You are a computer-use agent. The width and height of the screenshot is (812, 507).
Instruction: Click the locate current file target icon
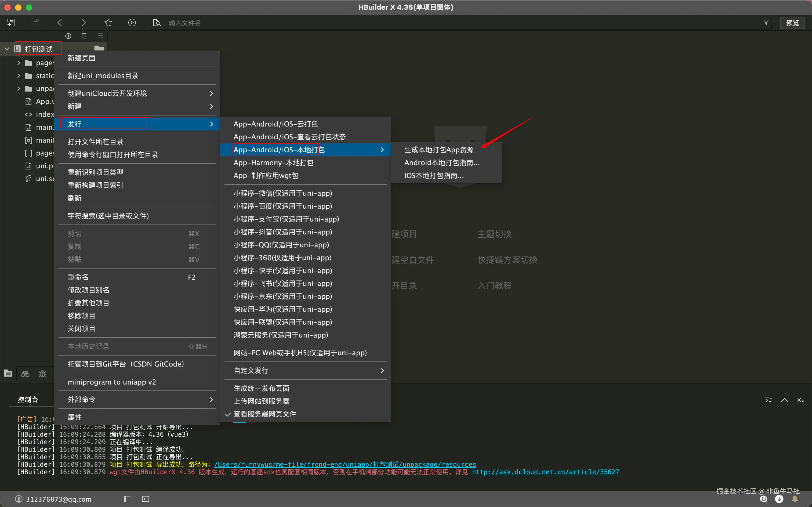coord(68,36)
